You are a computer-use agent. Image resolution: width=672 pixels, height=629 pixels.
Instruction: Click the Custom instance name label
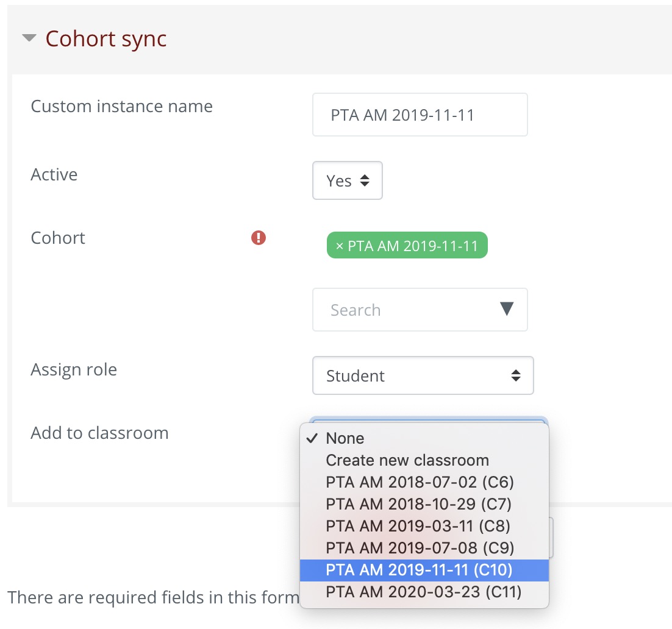[121, 106]
